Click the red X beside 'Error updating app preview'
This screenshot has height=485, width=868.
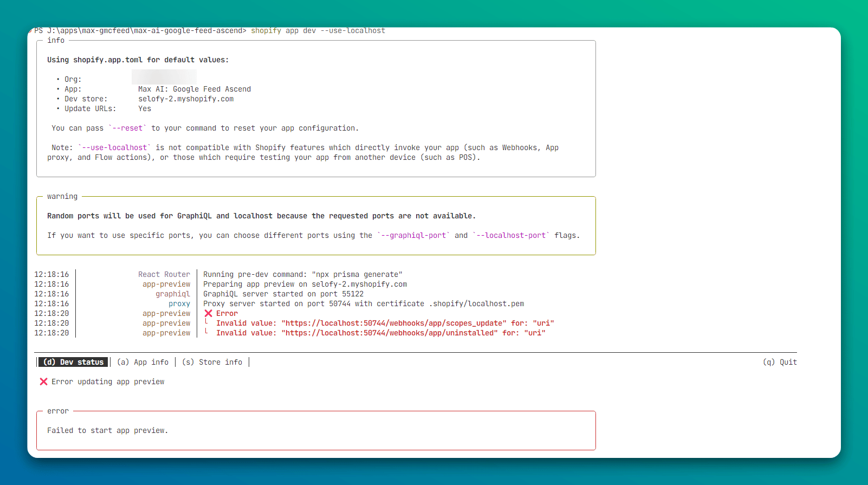[x=43, y=382]
